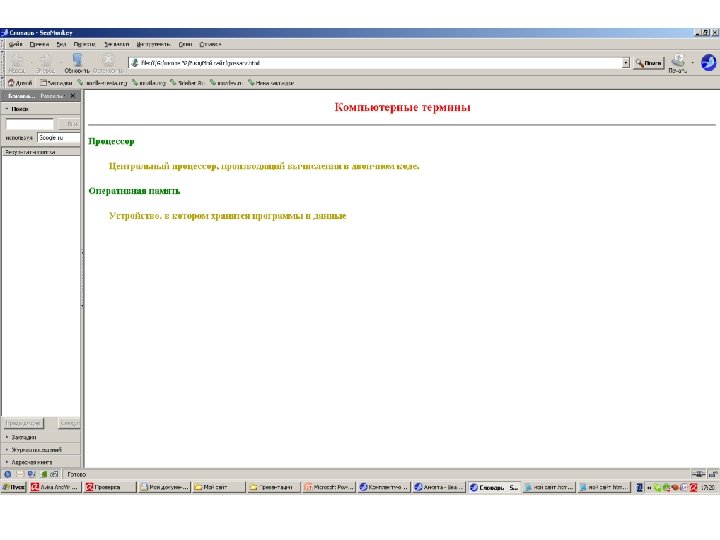Viewport: 720px width, 540px height.
Task: Switch to the Анкета SeaMonkey taskbar window
Action: 439,487
